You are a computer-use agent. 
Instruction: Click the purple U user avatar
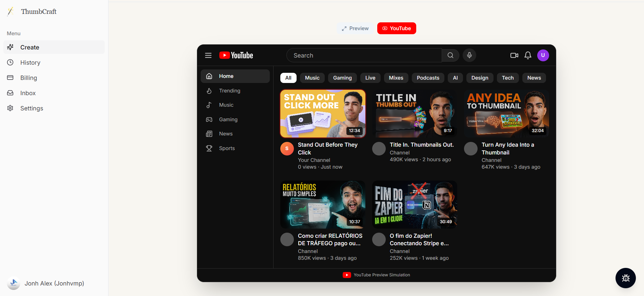click(543, 55)
